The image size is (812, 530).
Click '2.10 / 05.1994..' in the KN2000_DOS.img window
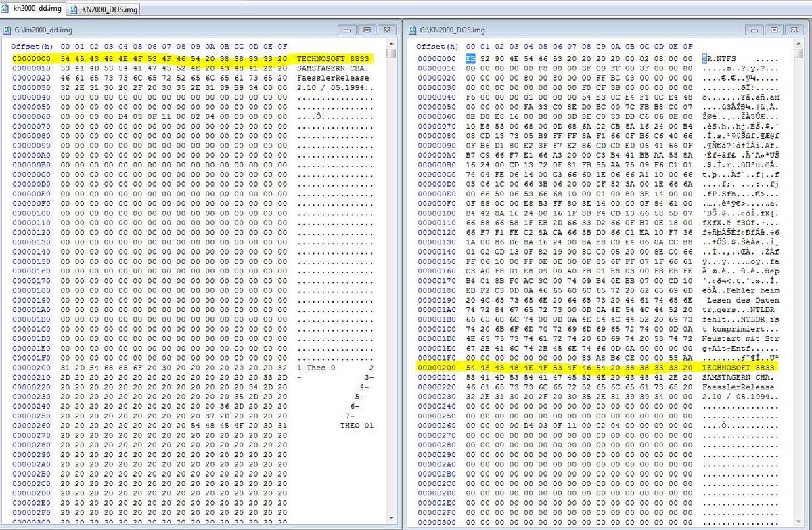[741, 395]
